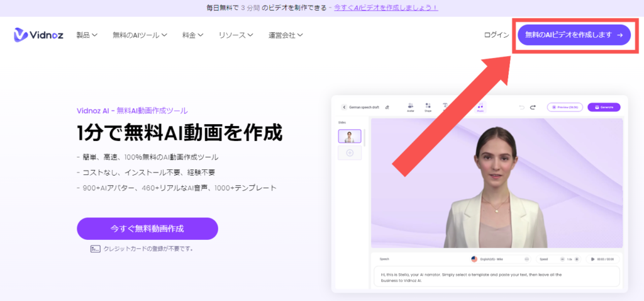
Task: Click the three-dots voice options icon
Action: tap(526, 259)
